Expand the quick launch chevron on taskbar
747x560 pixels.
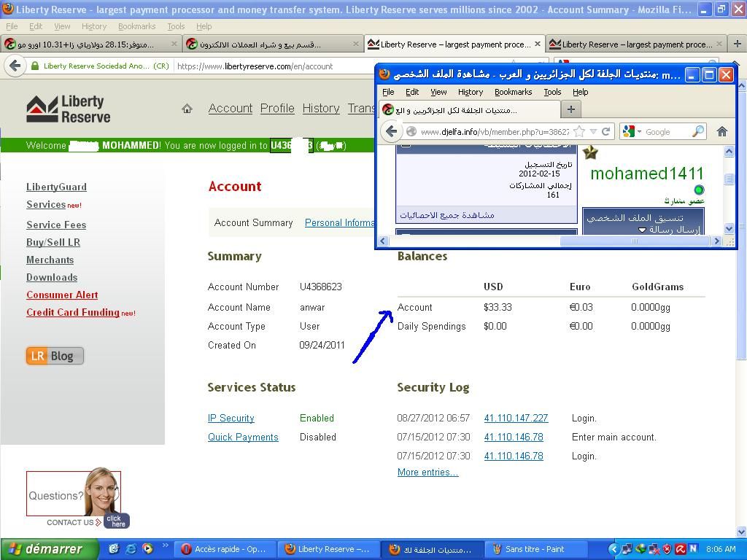click(165, 545)
